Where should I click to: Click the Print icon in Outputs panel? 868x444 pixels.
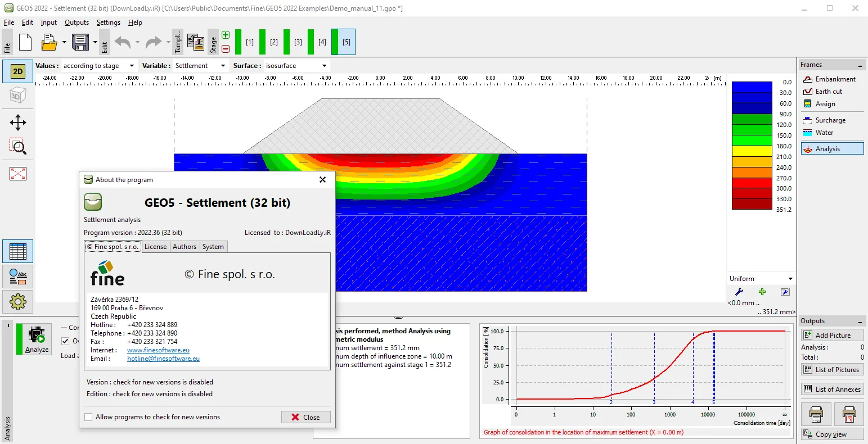tap(816, 414)
